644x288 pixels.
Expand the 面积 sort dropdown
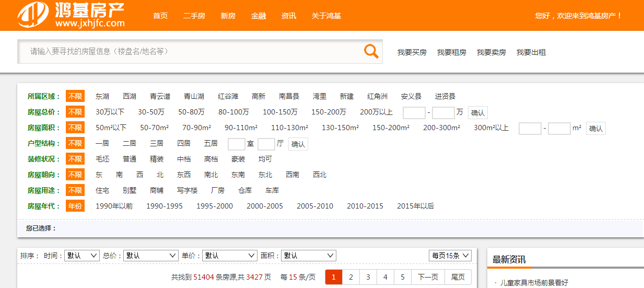point(308,256)
